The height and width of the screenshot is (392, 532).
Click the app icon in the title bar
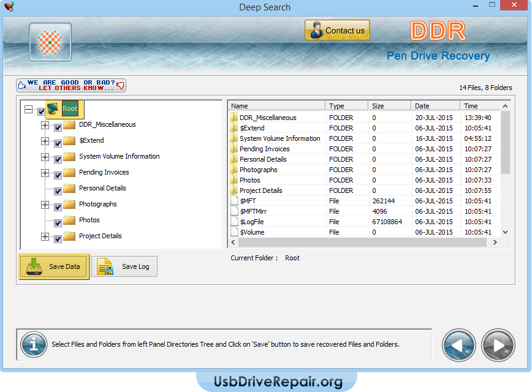[x=9, y=7]
